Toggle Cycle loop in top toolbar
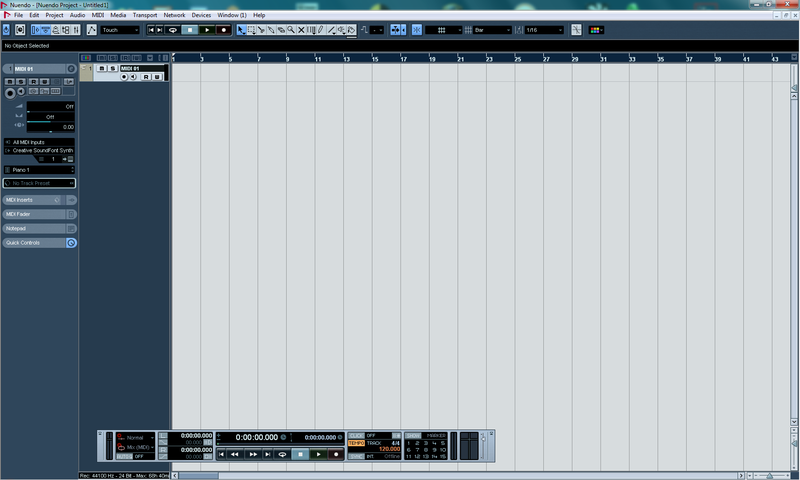Viewport: 800px width, 480px height. coord(172,30)
